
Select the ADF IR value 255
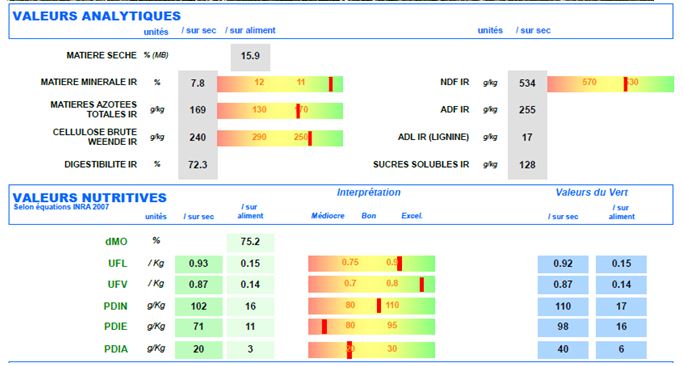[527, 110]
